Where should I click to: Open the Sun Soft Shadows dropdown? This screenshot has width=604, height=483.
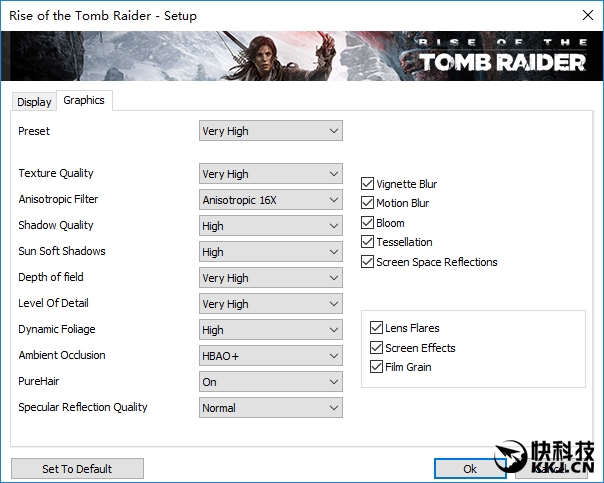coord(270,252)
